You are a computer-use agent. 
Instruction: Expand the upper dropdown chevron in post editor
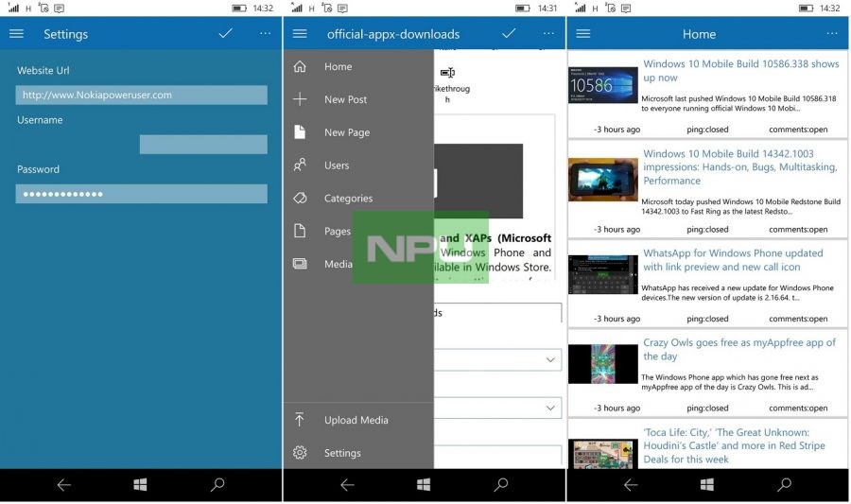(x=550, y=359)
